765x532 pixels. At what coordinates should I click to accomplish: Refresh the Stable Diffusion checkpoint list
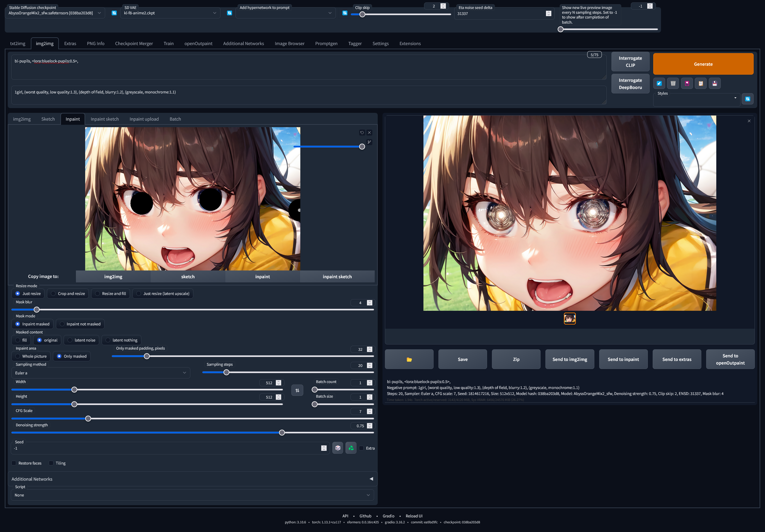(114, 13)
